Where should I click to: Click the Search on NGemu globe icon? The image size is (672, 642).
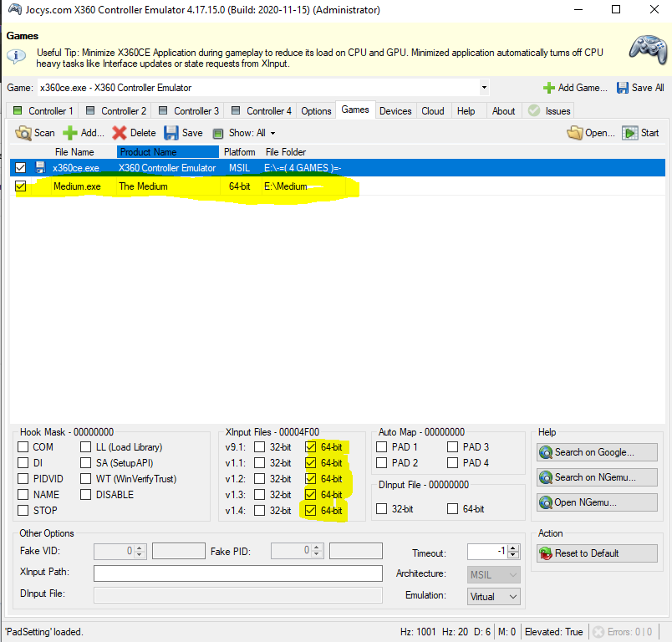point(546,477)
